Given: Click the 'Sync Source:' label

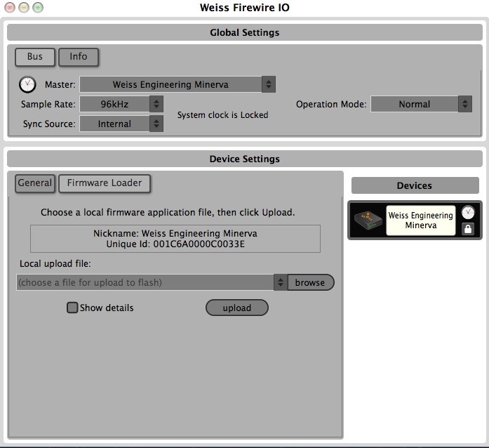Looking at the screenshot, I should pos(49,124).
